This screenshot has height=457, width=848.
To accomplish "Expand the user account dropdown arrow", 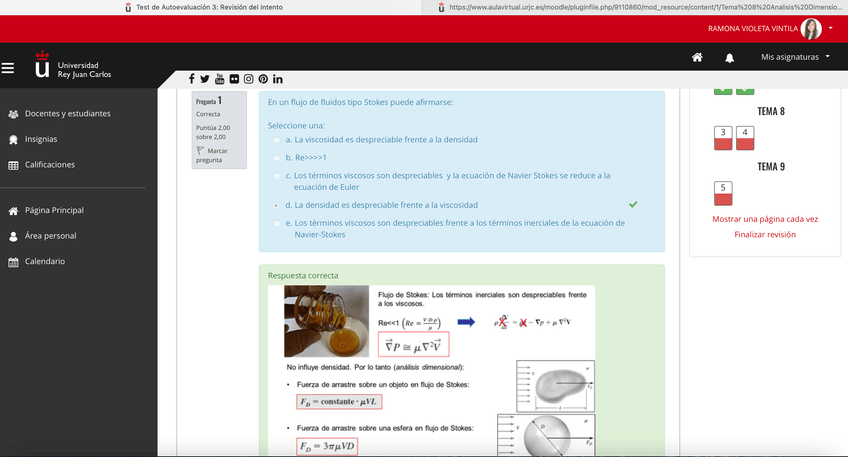I will point(831,28).
